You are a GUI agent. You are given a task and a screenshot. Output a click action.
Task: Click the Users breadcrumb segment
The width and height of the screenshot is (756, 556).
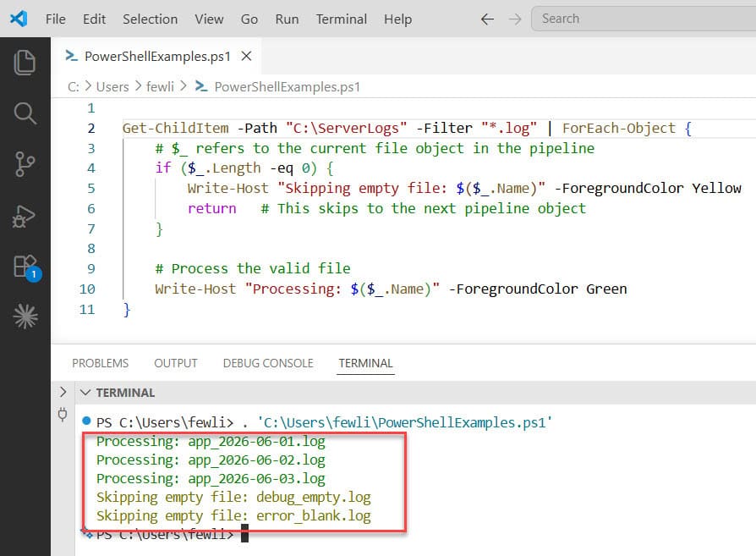[112, 87]
